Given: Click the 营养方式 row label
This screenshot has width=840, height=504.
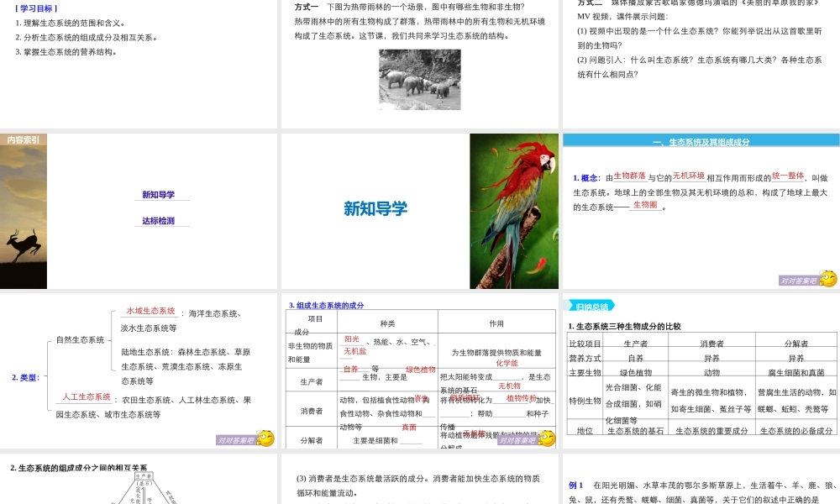Looking at the screenshot, I should [585, 359].
